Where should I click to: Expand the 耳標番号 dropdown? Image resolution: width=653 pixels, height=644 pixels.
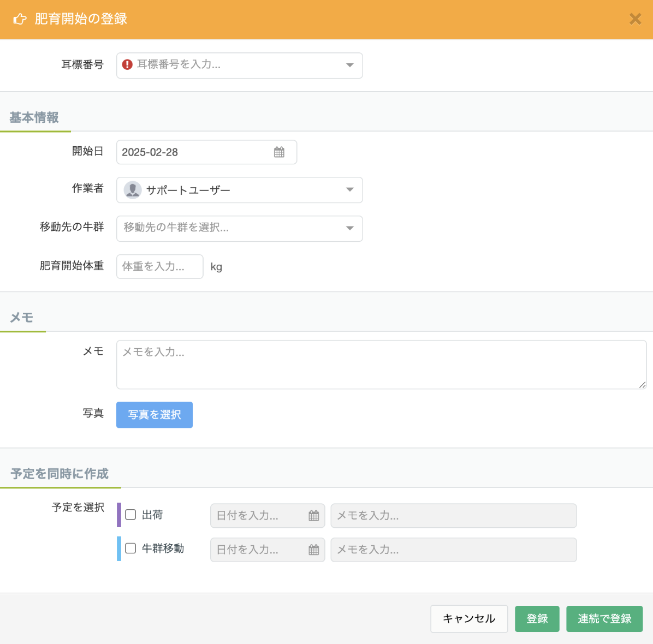click(x=350, y=65)
